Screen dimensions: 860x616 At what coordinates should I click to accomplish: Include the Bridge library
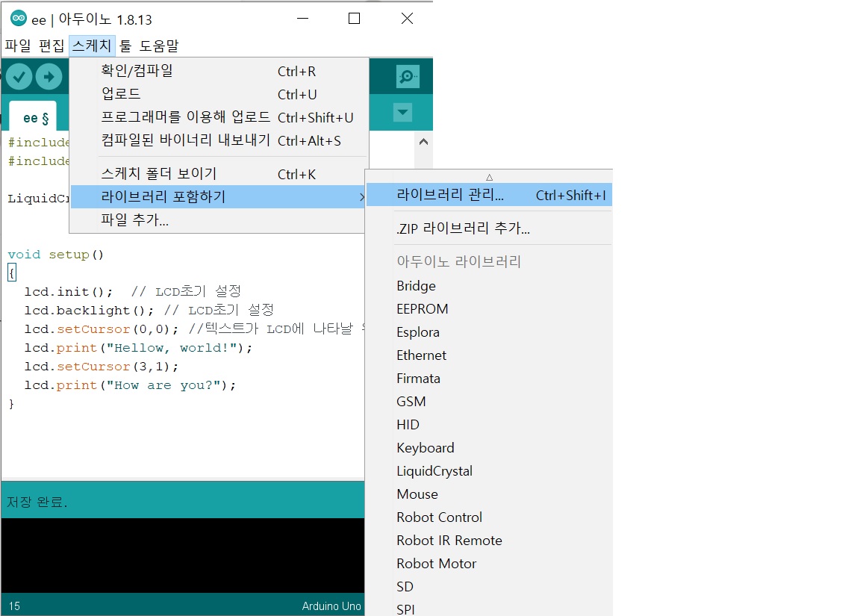(x=489, y=286)
